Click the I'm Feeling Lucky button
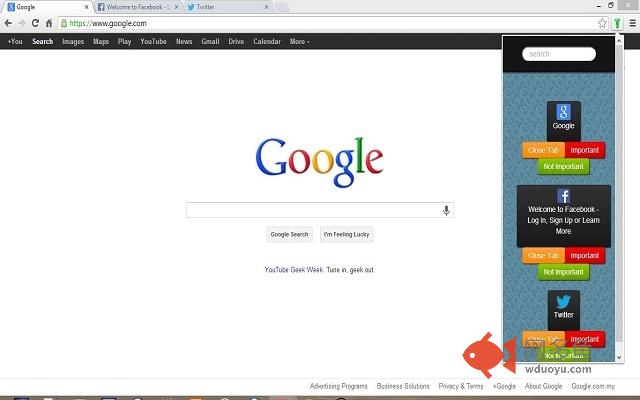The image size is (640, 400). tap(347, 234)
